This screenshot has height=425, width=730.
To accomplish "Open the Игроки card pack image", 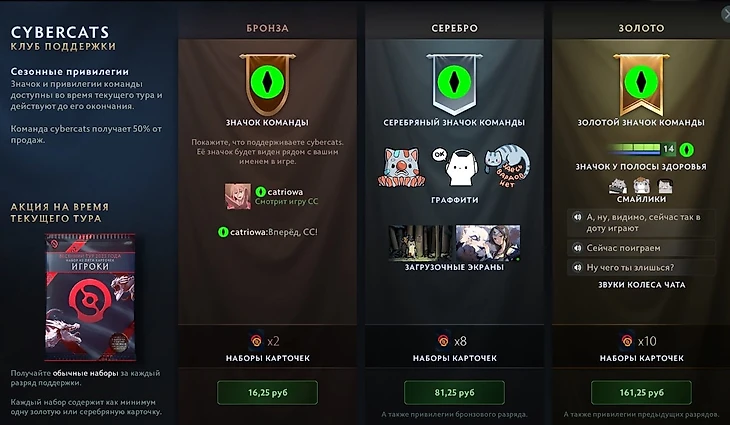I will (x=90, y=297).
